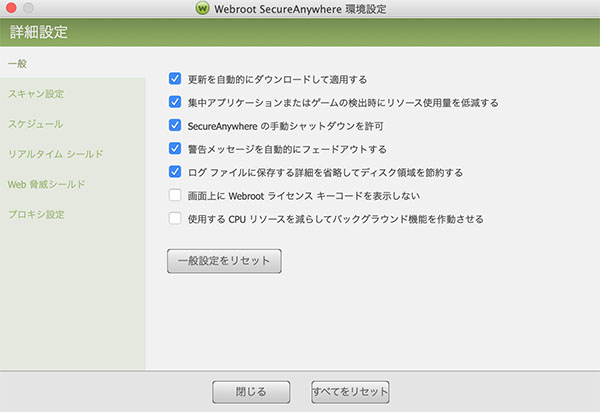
Task: Close window with red title bar button
Action: pos(11,8)
